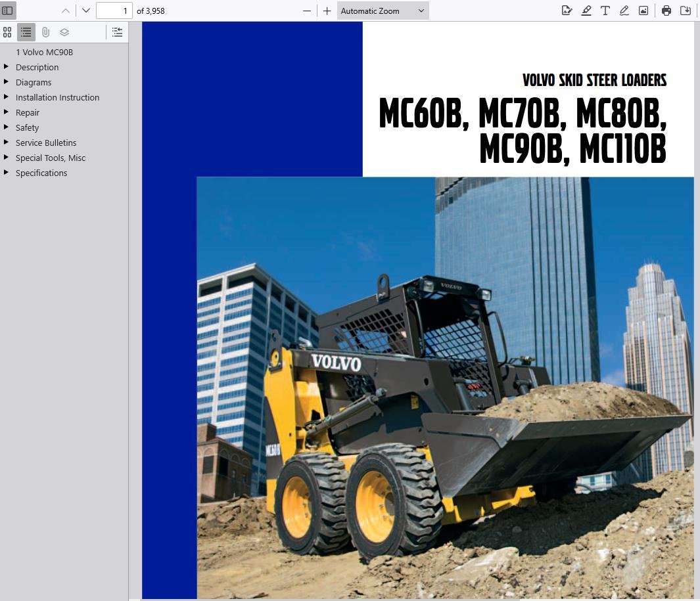Screen dimensions: 700x601
Task: Toggle the sidebar panel visibility
Action: [7, 10]
